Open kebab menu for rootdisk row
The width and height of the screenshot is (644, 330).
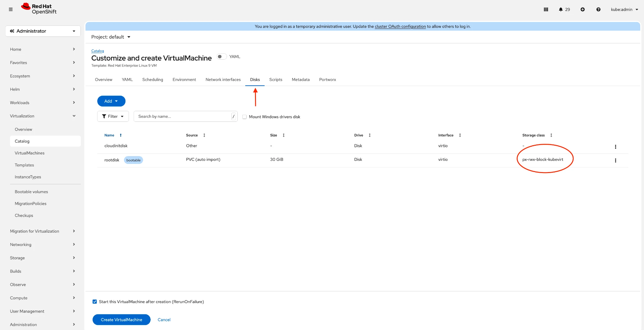615,160
